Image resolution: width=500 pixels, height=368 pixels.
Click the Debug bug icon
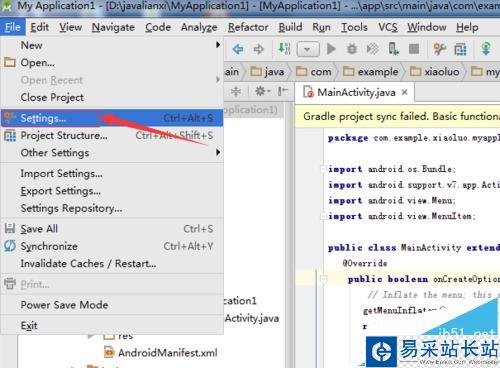(x=352, y=49)
